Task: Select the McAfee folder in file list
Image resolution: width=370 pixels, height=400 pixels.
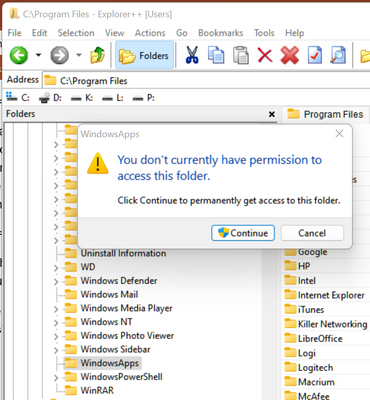Action: tap(307, 395)
